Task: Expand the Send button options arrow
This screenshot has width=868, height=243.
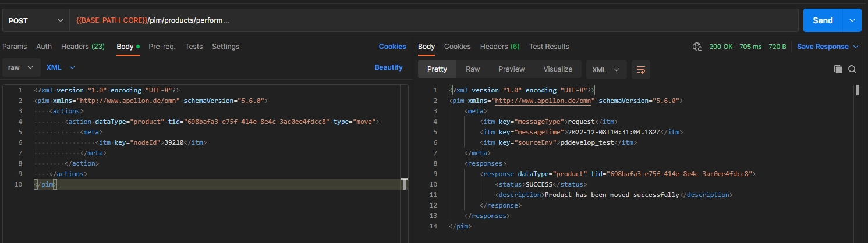Action: (852, 20)
